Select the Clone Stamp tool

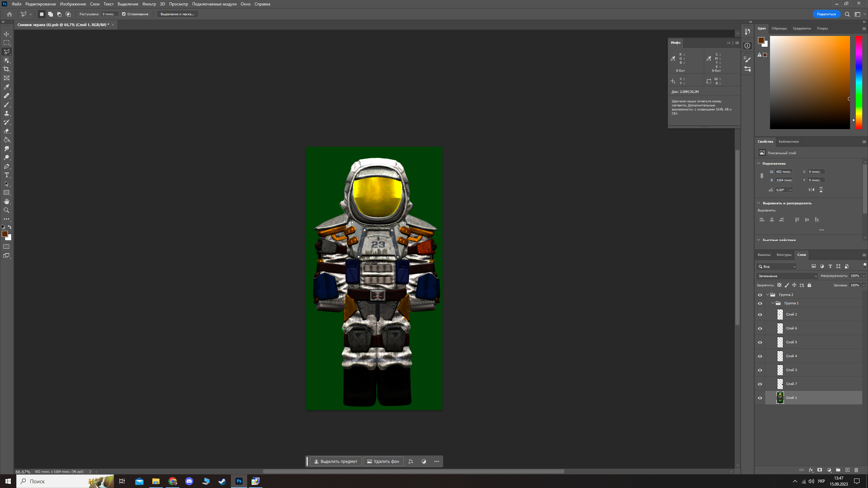click(6, 114)
